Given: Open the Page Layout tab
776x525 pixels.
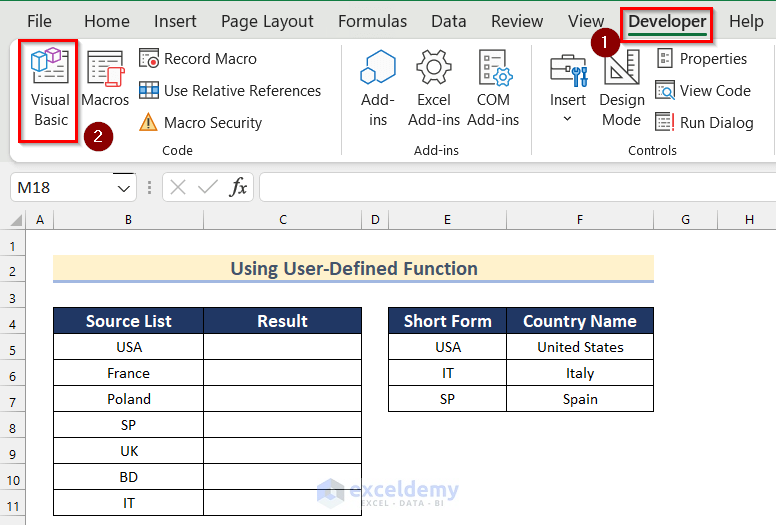Looking at the screenshot, I should (267, 21).
